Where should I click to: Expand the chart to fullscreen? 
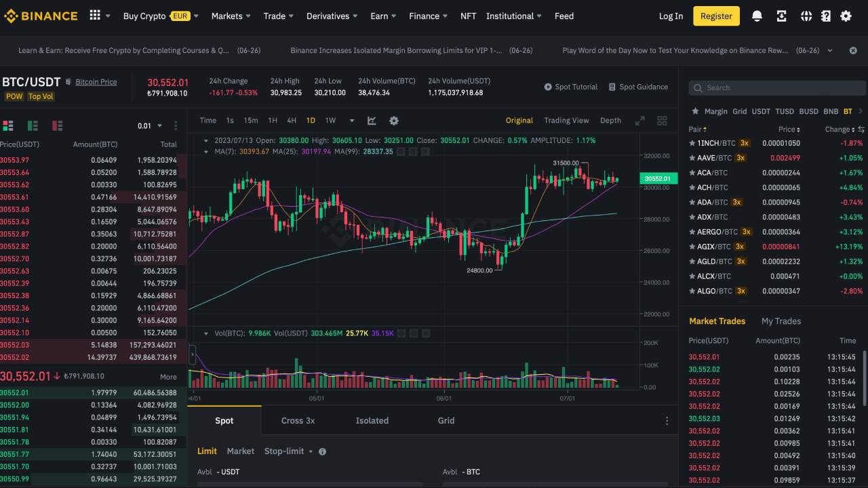click(x=639, y=121)
